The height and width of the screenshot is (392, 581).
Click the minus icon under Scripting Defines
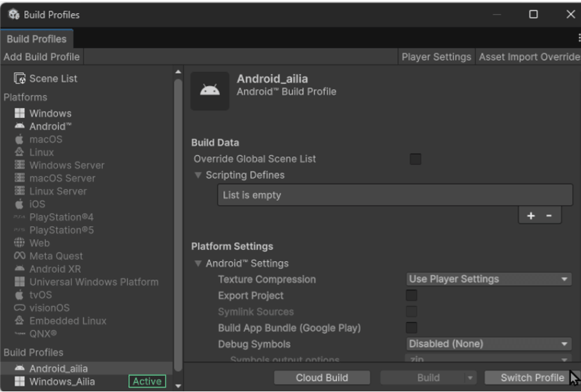coord(548,215)
